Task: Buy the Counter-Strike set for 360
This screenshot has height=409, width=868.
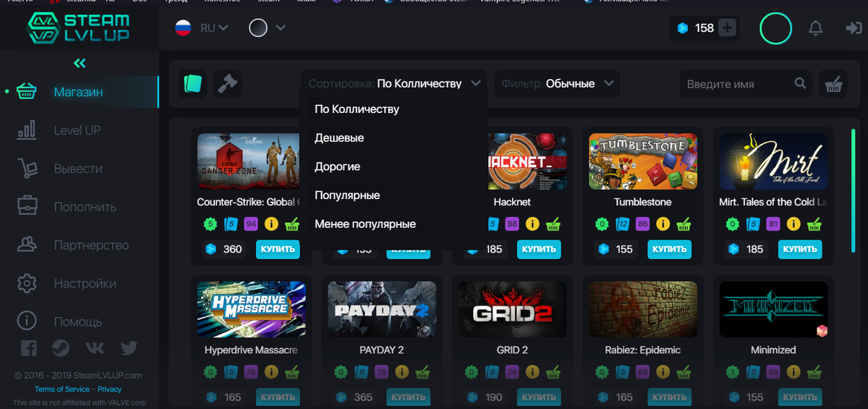Action: [x=278, y=249]
